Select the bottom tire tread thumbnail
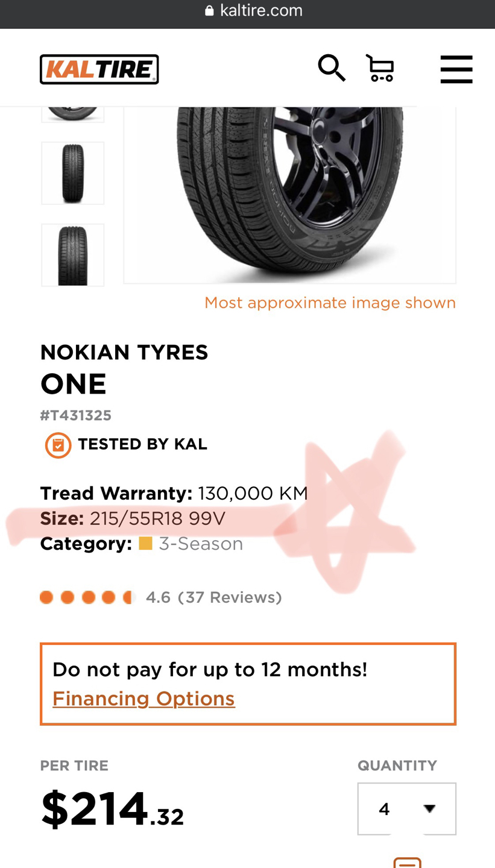The image size is (495, 868). pos(73,255)
